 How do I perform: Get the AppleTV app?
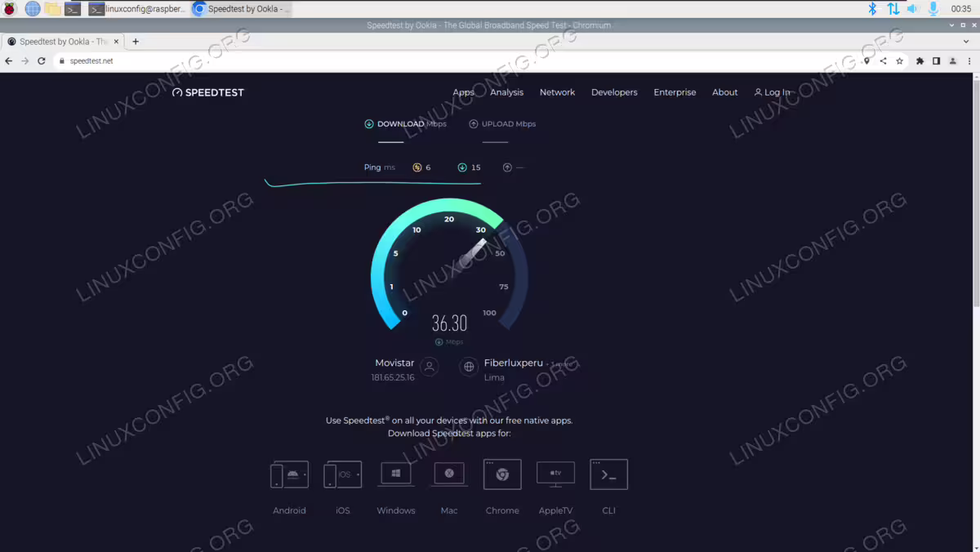pyautogui.click(x=555, y=487)
